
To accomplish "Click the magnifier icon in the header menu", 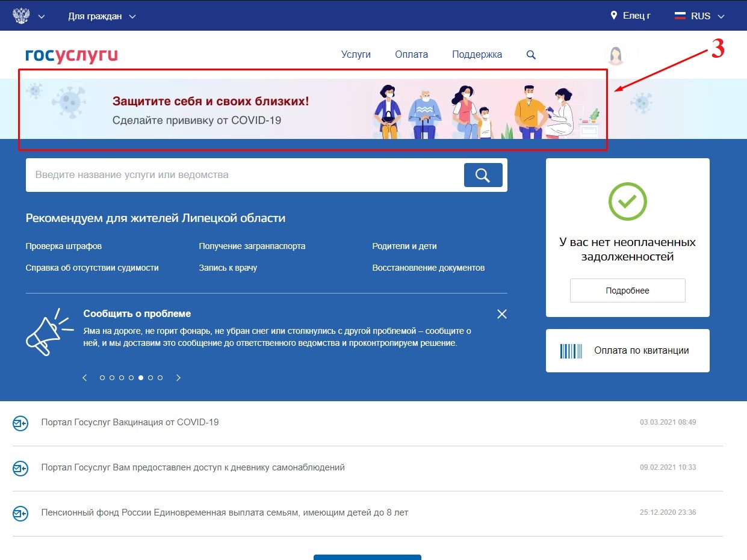I will click(531, 55).
